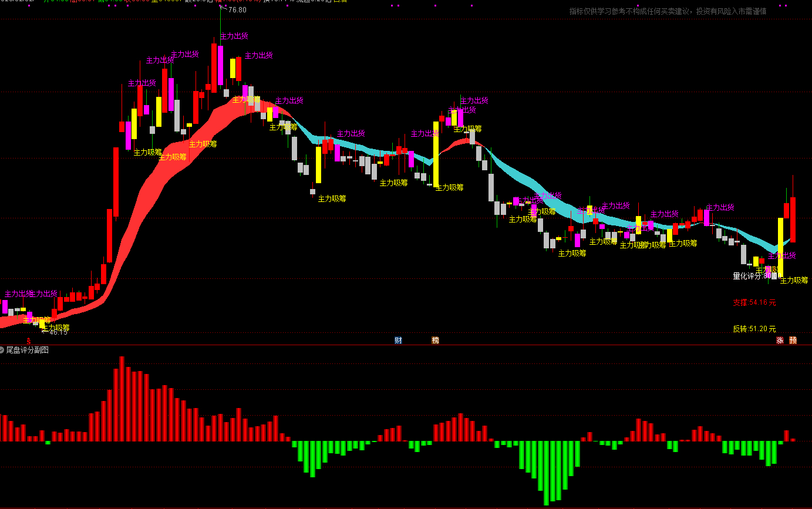The width and height of the screenshot is (812, 509).
Task: Select the 尾盘评分副图 indicator panel title
Action: click(x=27, y=350)
